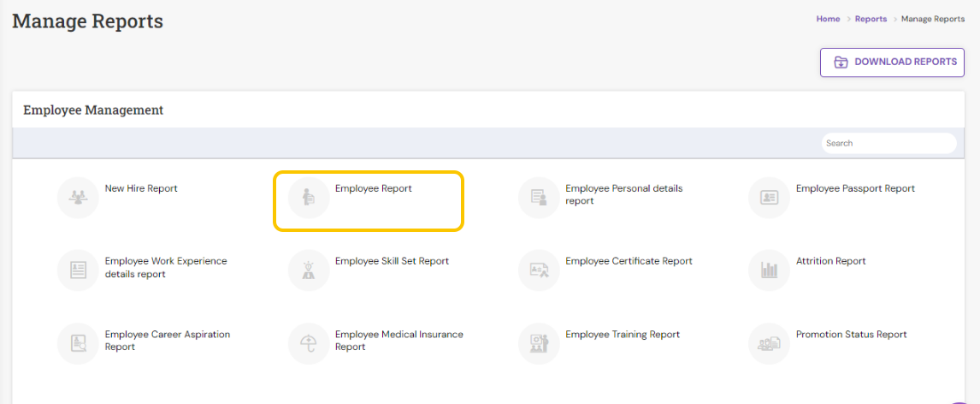980x404 pixels.
Task: Click the Download Reports button
Action: coord(892,62)
